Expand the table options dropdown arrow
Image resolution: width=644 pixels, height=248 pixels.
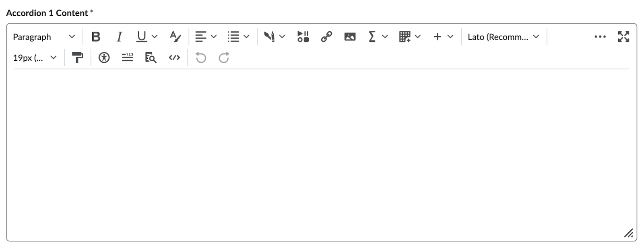click(x=418, y=37)
